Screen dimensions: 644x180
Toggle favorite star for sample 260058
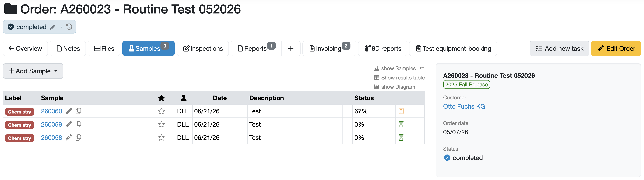click(162, 138)
